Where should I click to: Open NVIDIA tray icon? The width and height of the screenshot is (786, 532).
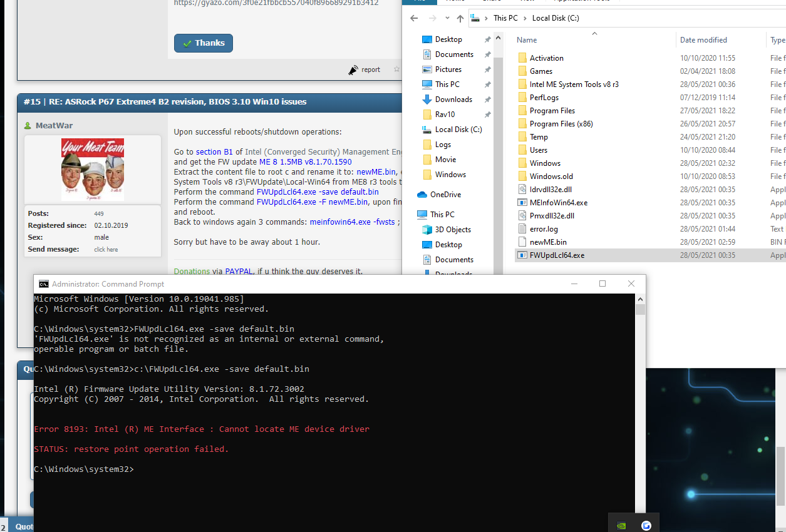[x=621, y=526]
